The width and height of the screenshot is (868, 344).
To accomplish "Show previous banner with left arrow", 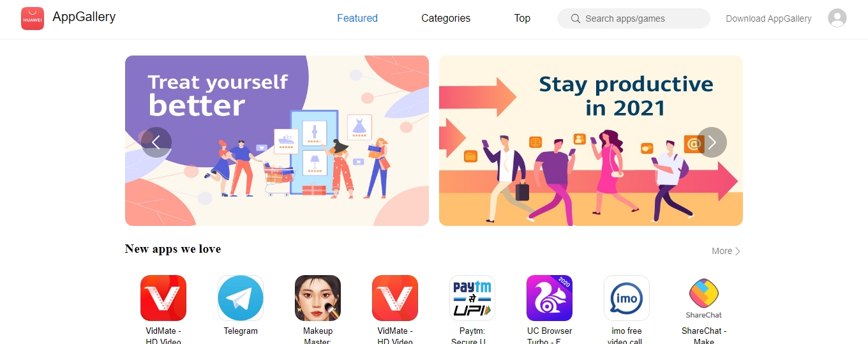I will [156, 142].
